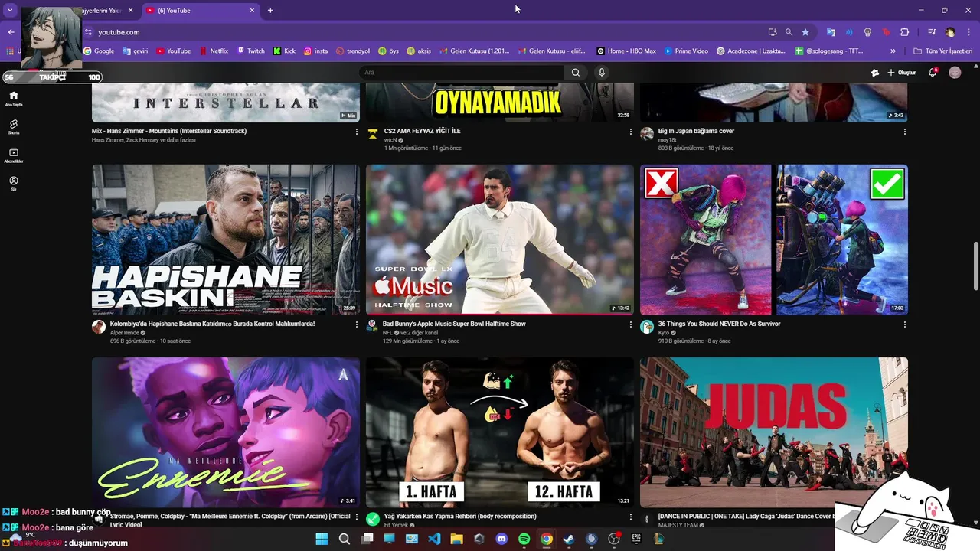The height and width of the screenshot is (551, 980).
Task: Click the YouTube search input field
Action: [x=462, y=73]
